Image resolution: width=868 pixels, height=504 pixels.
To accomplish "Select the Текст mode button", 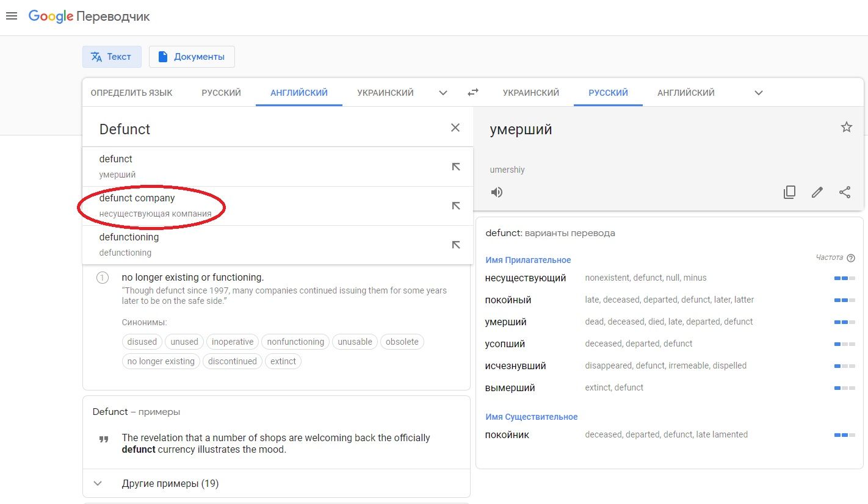I will 112,57.
